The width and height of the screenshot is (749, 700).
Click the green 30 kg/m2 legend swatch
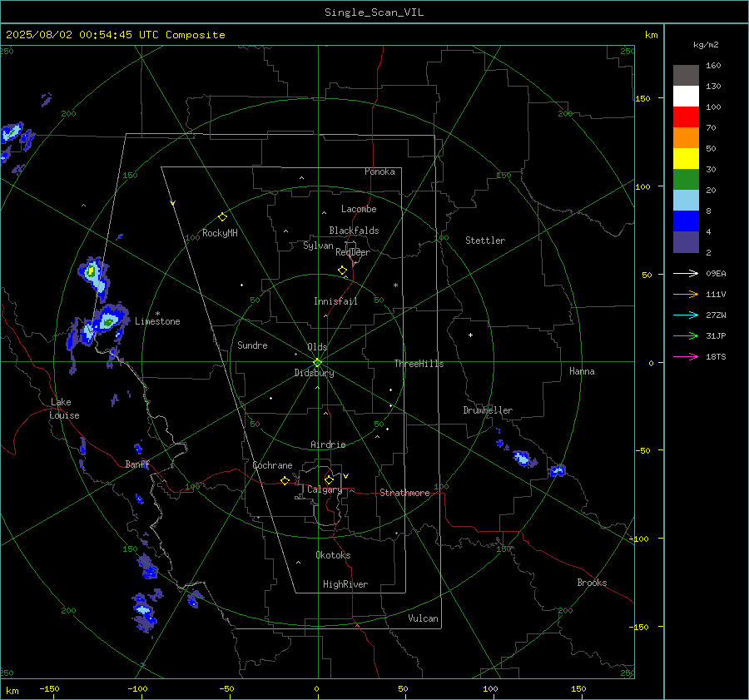coord(686,179)
